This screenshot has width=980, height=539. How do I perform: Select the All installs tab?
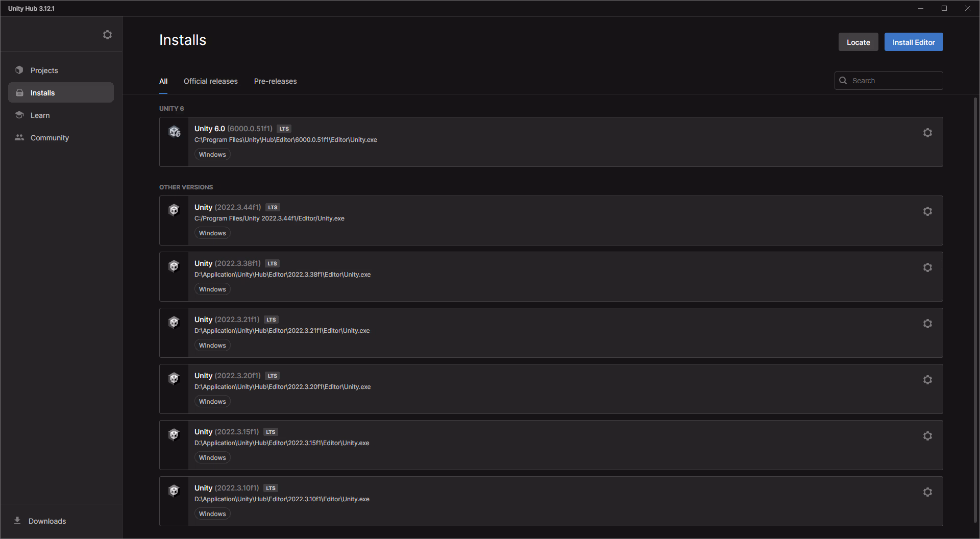(x=163, y=81)
